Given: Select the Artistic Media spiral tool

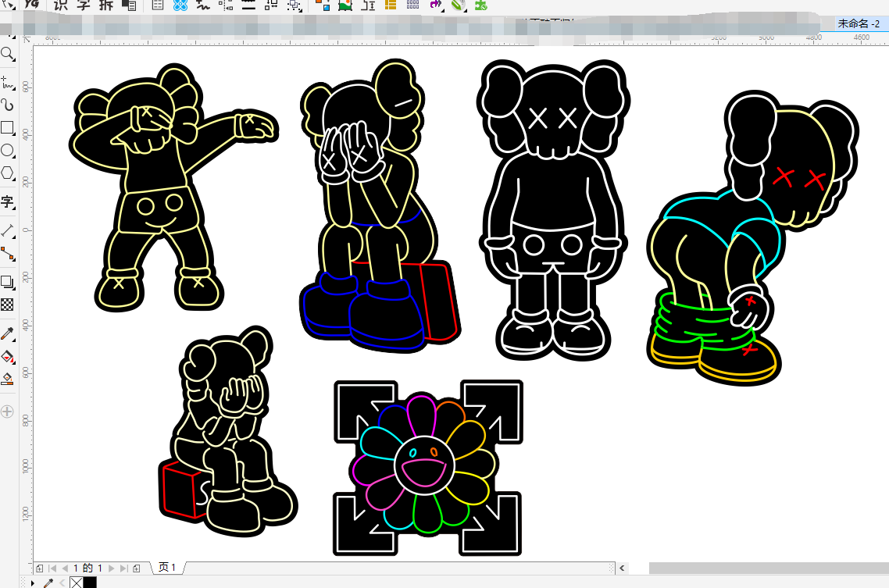Looking at the screenshot, I should click(7, 105).
